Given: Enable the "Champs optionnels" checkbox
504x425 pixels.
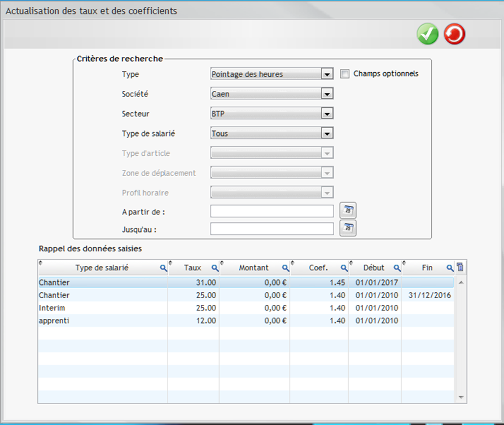Looking at the screenshot, I should 345,73.
